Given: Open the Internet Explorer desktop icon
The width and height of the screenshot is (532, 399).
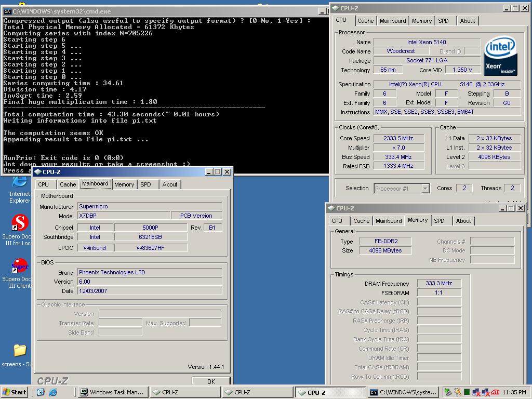Looking at the screenshot, I should coord(19,190).
